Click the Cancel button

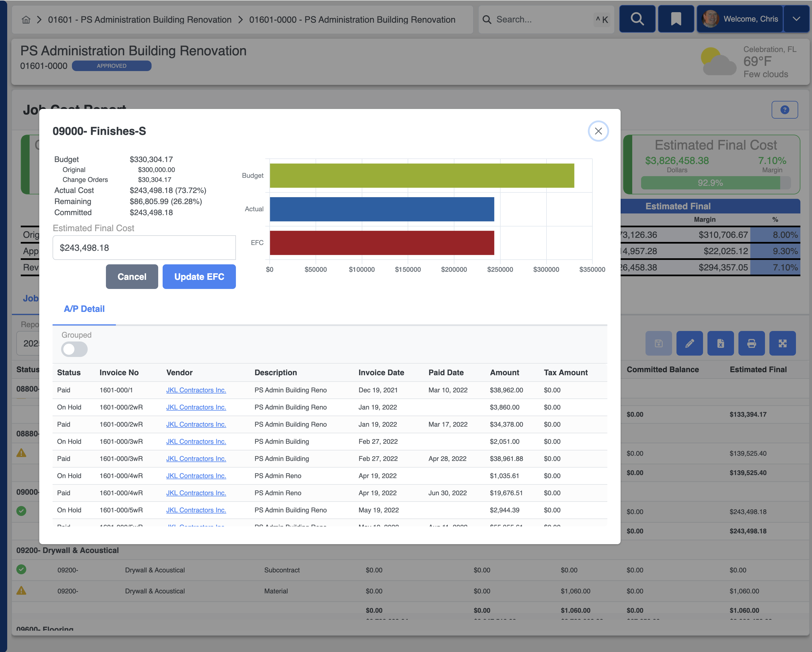[x=132, y=277]
